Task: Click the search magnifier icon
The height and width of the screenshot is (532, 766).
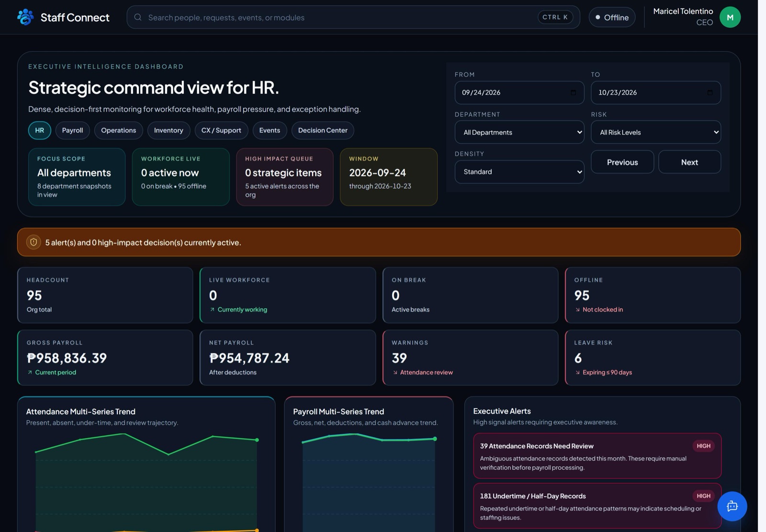Action: coord(138,17)
